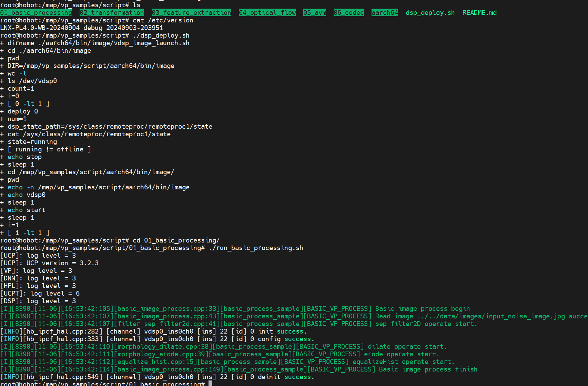Click the 04_optical_flow directory entry
The height and width of the screenshot is (386, 588).
[267, 13]
